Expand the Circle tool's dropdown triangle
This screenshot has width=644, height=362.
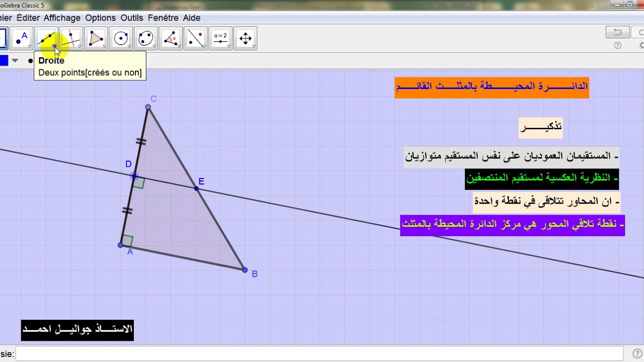(x=129, y=47)
